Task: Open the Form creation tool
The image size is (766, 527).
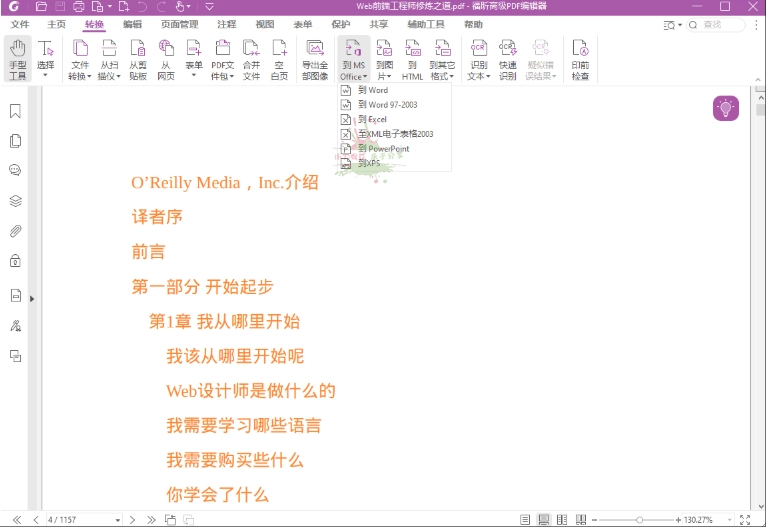Action: (194, 60)
